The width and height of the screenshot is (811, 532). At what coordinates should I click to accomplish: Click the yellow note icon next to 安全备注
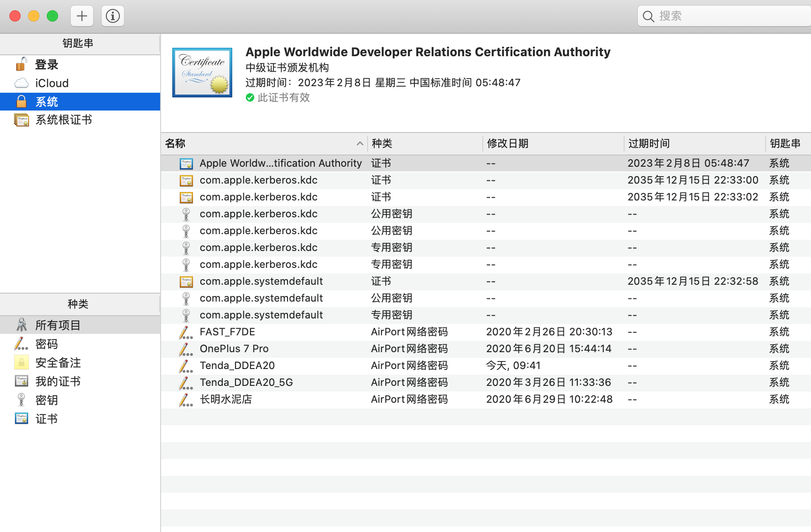coord(22,362)
